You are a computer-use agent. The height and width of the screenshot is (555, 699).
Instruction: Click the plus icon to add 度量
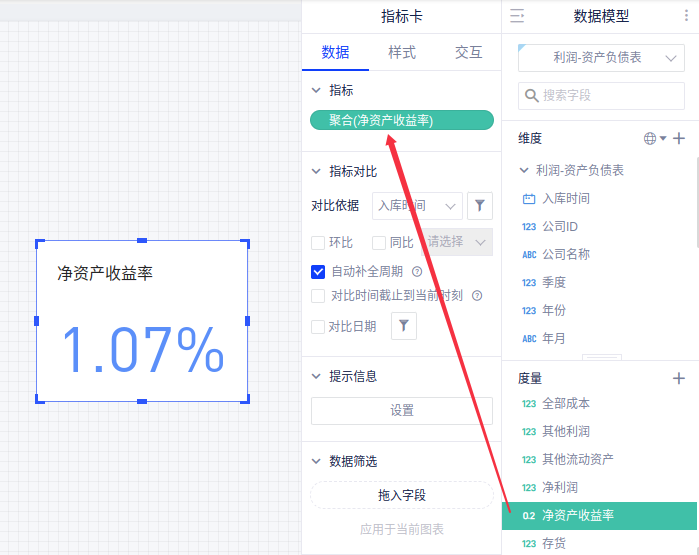point(679,378)
